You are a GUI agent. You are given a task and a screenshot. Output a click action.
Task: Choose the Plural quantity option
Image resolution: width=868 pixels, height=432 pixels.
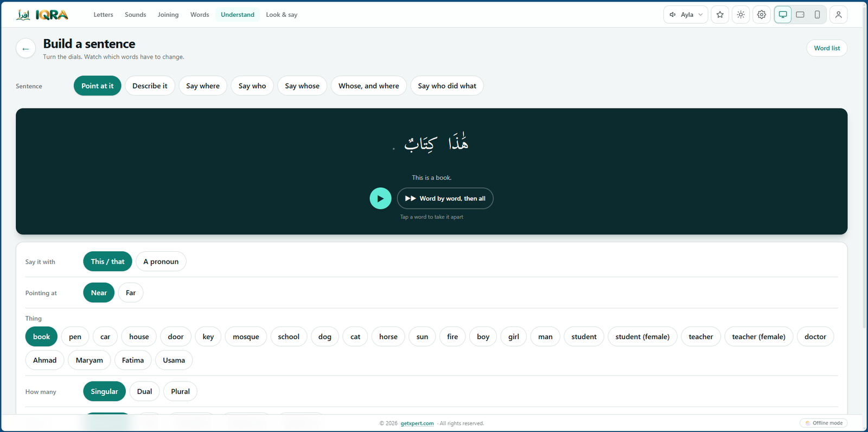pyautogui.click(x=180, y=391)
